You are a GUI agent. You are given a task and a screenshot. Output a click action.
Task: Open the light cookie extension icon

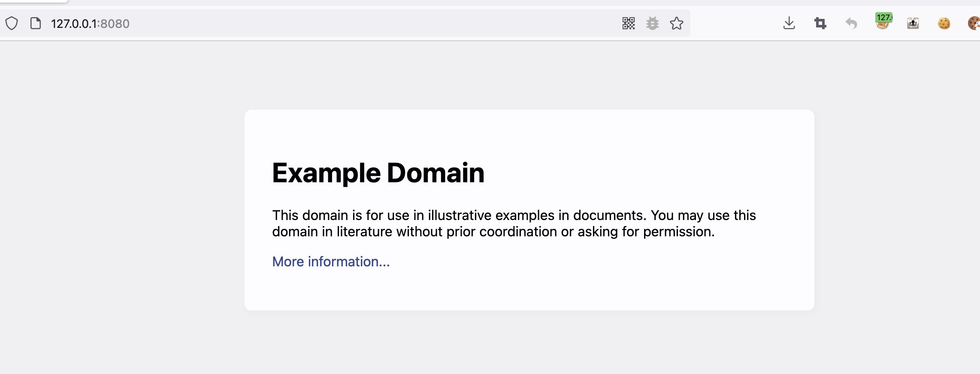point(944,23)
